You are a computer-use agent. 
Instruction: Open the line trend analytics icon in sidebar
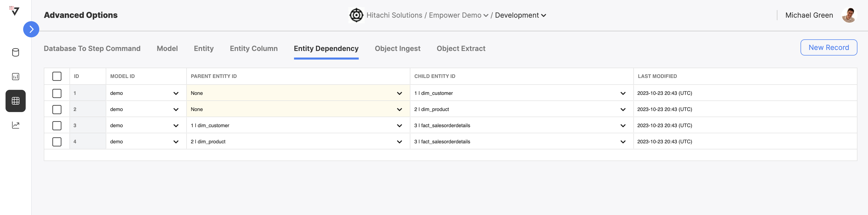[16, 125]
